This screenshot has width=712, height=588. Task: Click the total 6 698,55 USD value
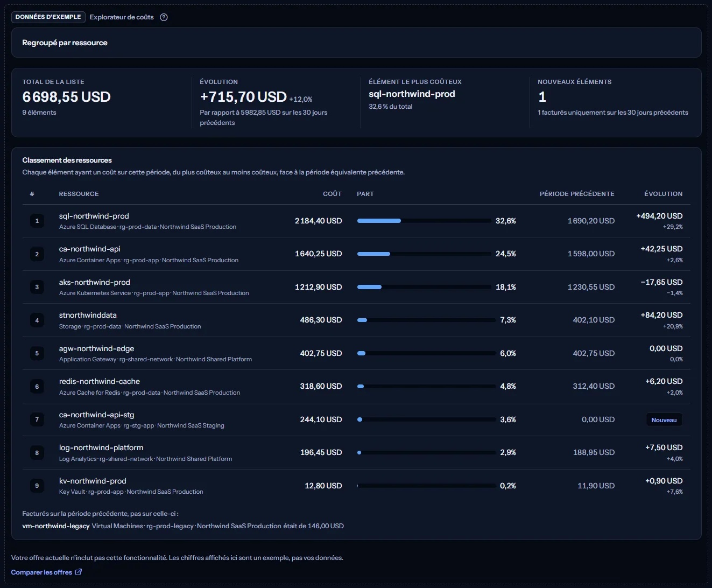click(67, 97)
